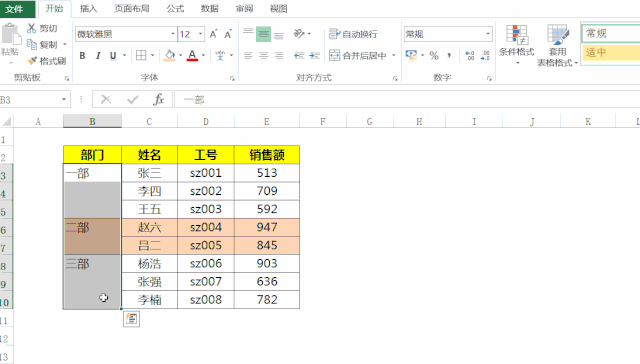The height and width of the screenshot is (364, 640).
Task: Open the number format dropdown (常规)
Action: [488, 34]
